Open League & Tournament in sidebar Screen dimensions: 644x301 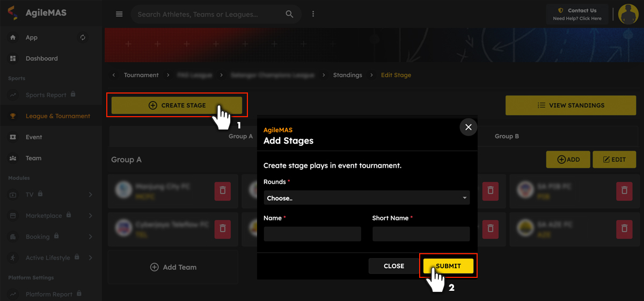coord(57,116)
